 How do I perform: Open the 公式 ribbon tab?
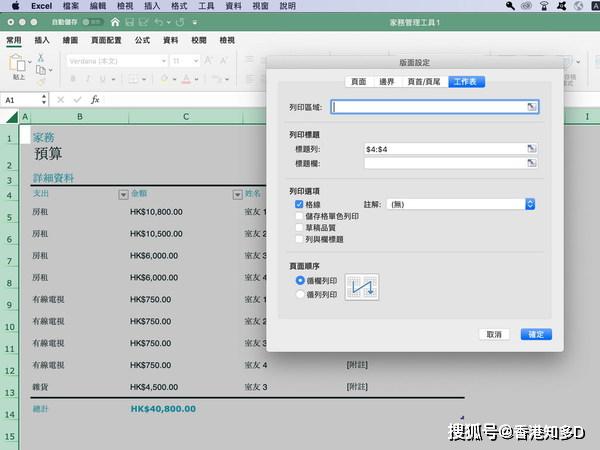[x=142, y=40]
